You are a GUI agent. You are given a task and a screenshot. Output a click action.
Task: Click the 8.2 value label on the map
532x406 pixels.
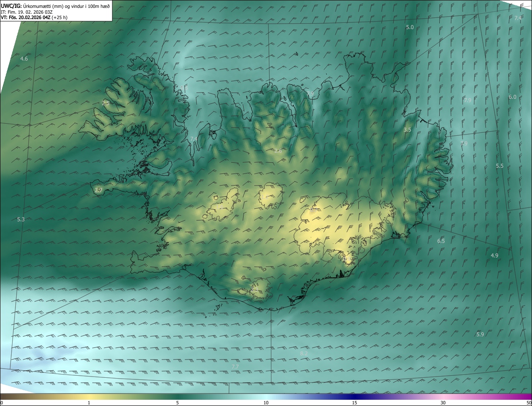[304, 353]
